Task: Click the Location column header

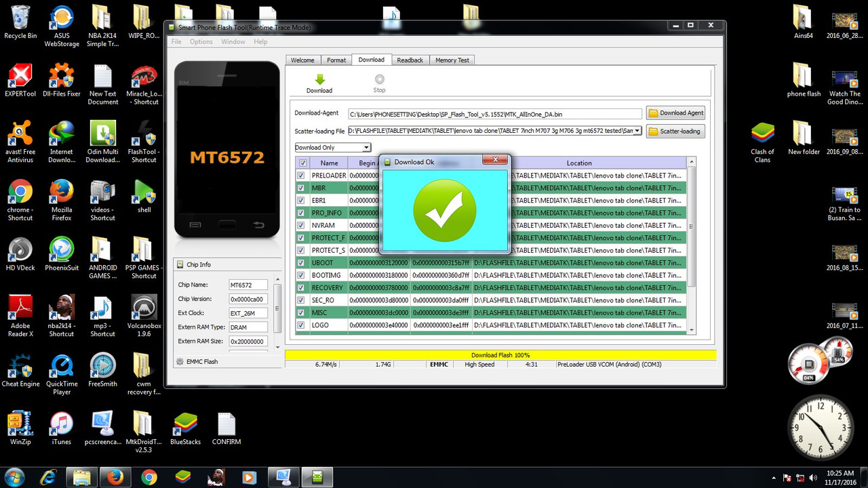Action: pos(579,163)
